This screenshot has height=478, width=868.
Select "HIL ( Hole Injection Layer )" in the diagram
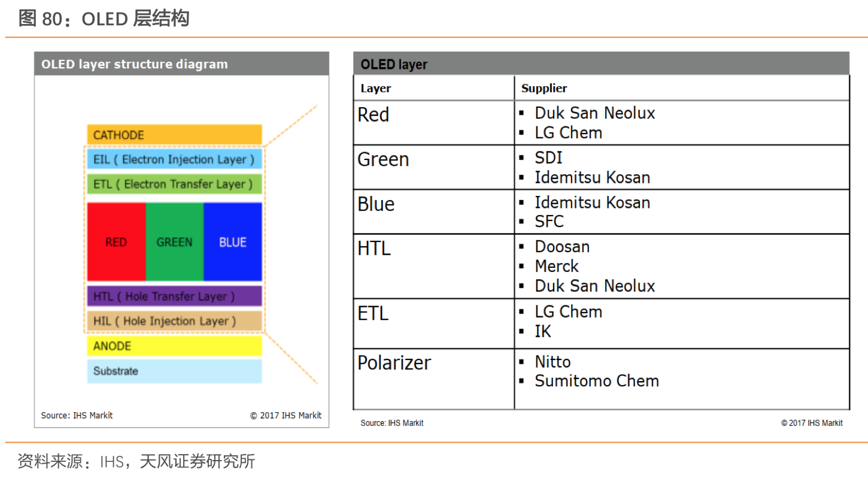pyautogui.click(x=174, y=321)
